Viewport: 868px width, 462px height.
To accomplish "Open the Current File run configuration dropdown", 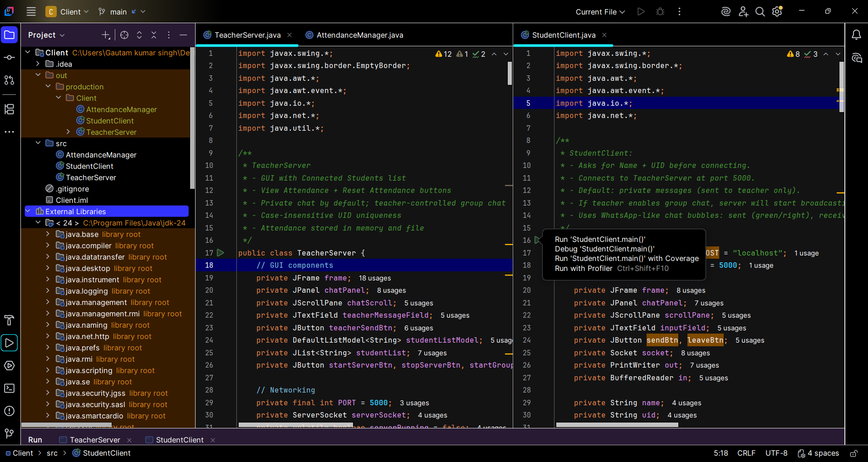I will pos(600,12).
